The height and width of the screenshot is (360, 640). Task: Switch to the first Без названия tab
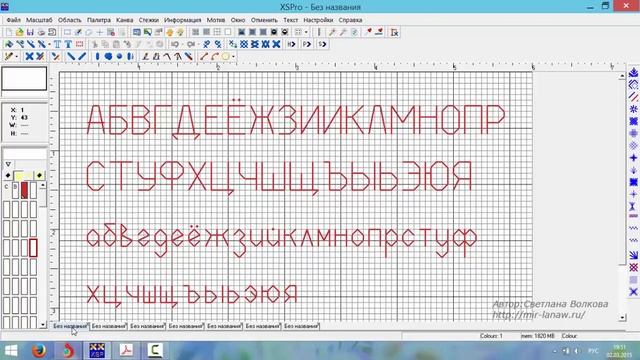71,326
